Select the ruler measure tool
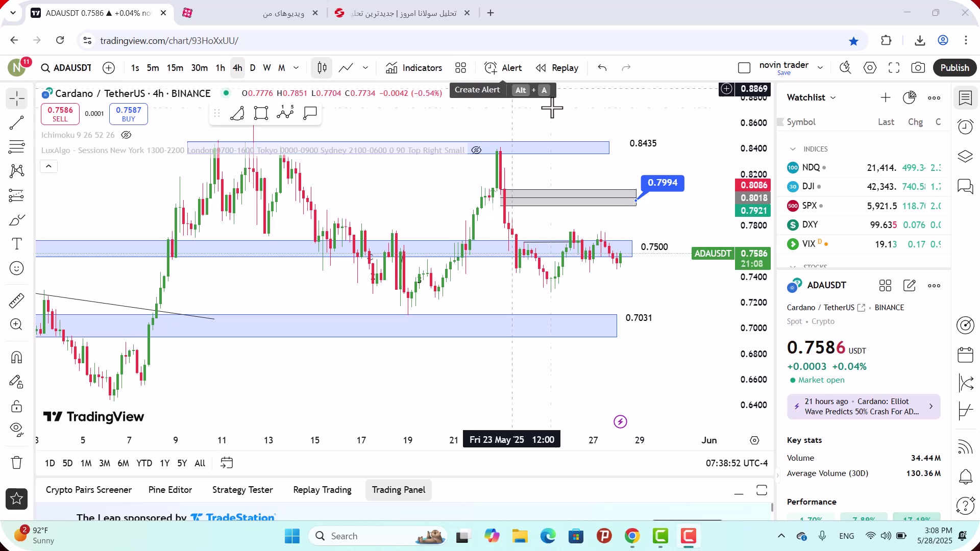Screen dimensions: 980x551 pos(16,300)
